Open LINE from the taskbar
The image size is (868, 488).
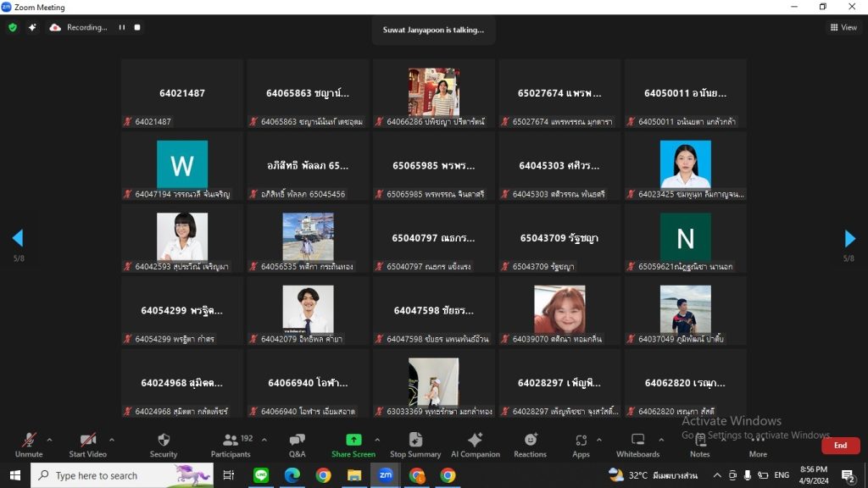261,475
